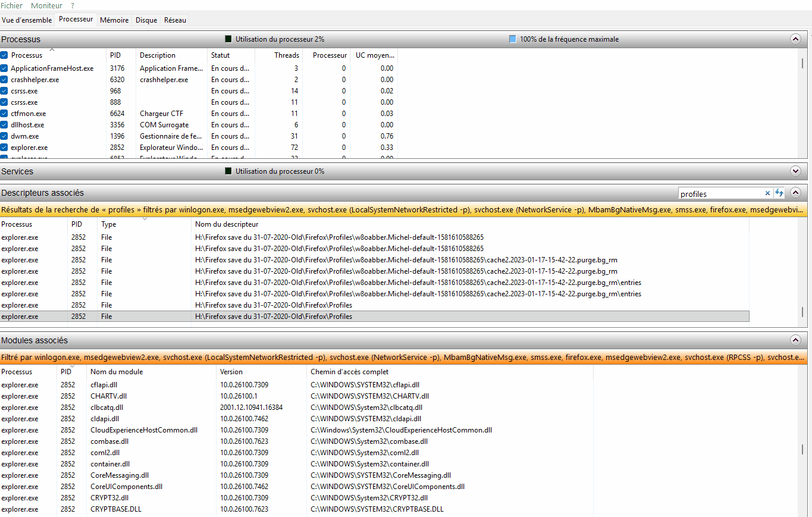The image size is (812, 517).
Task: Select the coml2.dll module row
Action: pyautogui.click(x=296, y=453)
